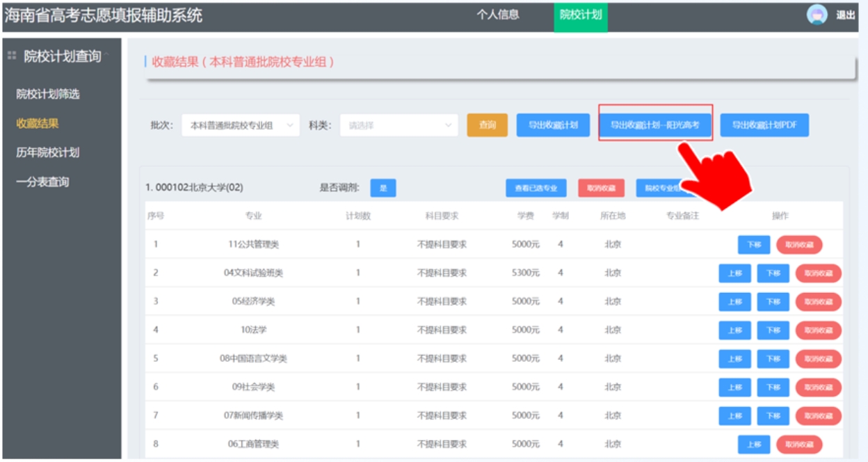Click 导出收藏计划PDF button

[764, 125]
